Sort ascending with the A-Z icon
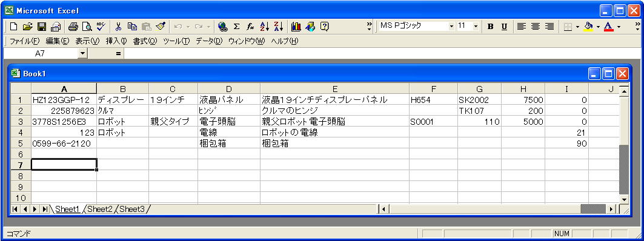 coord(265,27)
